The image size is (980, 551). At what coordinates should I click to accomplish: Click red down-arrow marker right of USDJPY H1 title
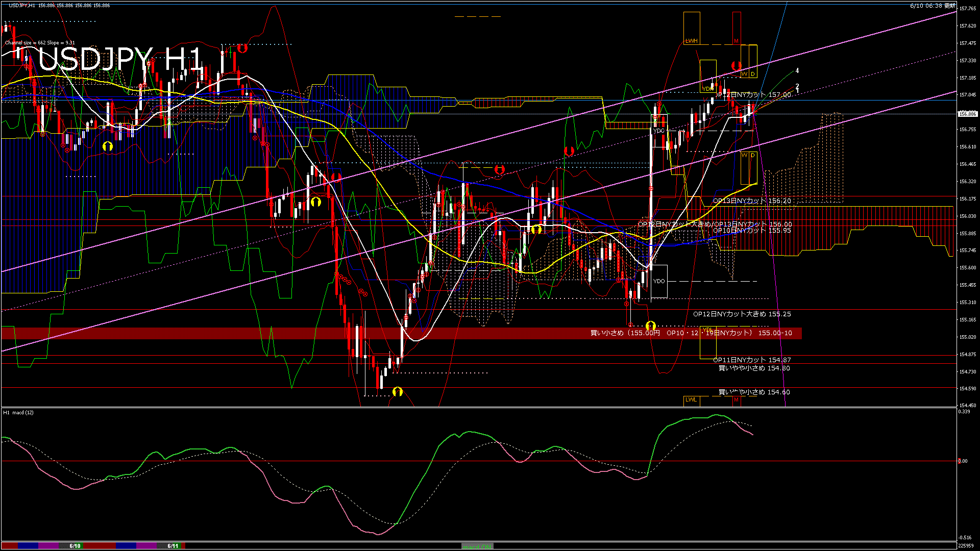[242, 48]
